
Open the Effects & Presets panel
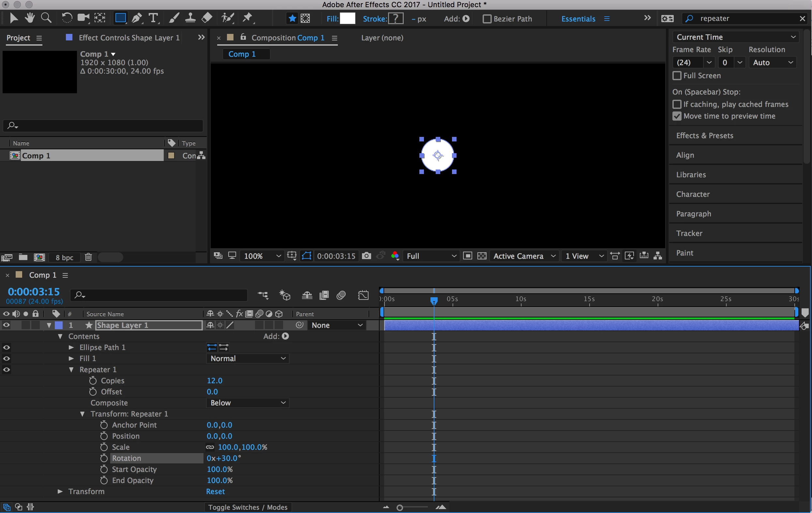(704, 136)
